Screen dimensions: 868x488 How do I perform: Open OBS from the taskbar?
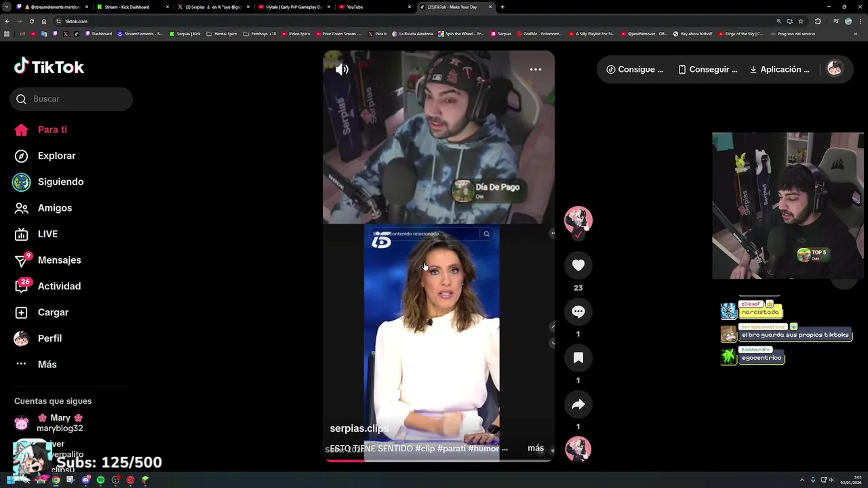pyautogui.click(x=115, y=480)
